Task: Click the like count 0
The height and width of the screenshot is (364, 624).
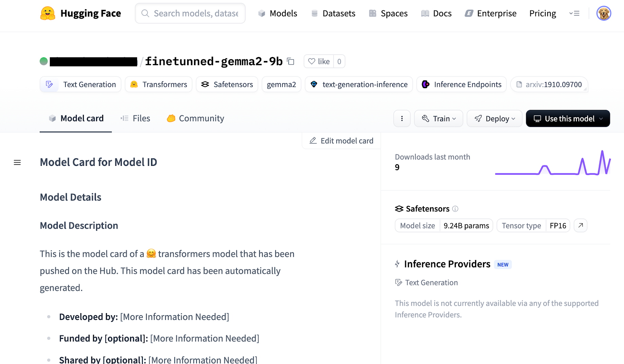Action: point(339,61)
